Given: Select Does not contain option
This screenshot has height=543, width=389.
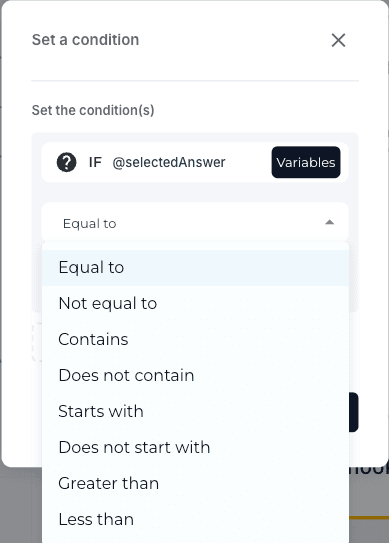Looking at the screenshot, I should click(195, 376).
